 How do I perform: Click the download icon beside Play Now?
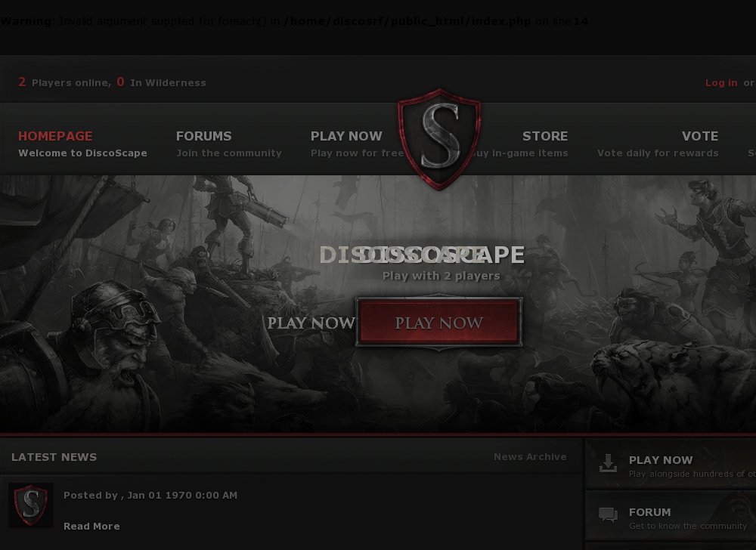coord(608,463)
